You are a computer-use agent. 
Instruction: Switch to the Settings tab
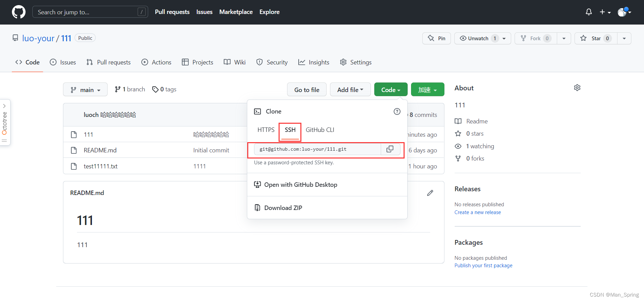coord(356,62)
